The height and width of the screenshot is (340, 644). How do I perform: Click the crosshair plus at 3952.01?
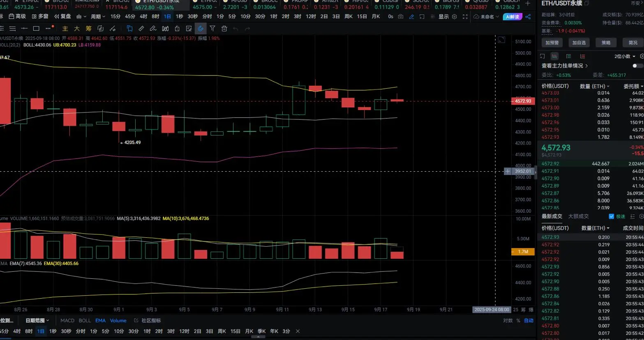tap(508, 171)
